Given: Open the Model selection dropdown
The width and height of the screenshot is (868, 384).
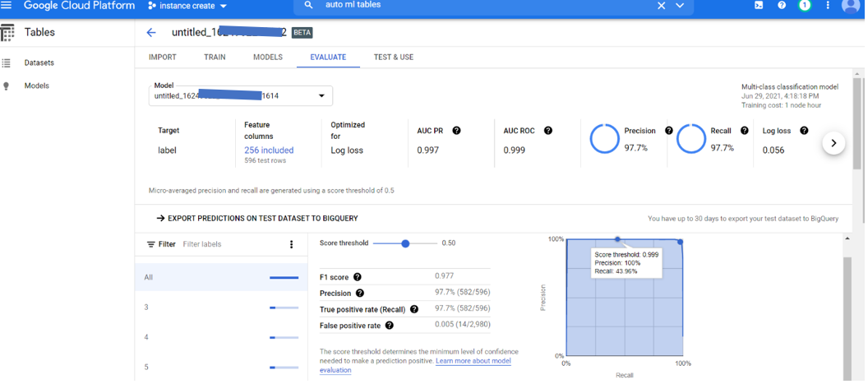Looking at the screenshot, I should coord(240,96).
